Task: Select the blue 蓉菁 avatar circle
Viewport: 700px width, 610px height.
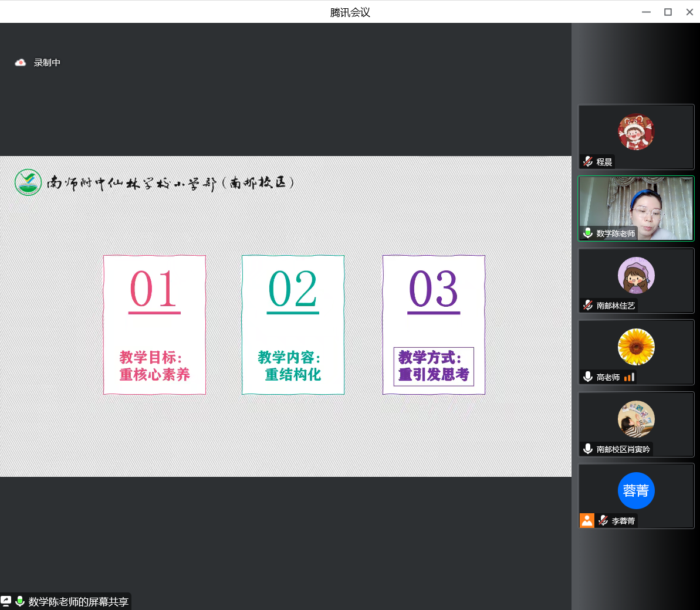Action: tap(635, 491)
